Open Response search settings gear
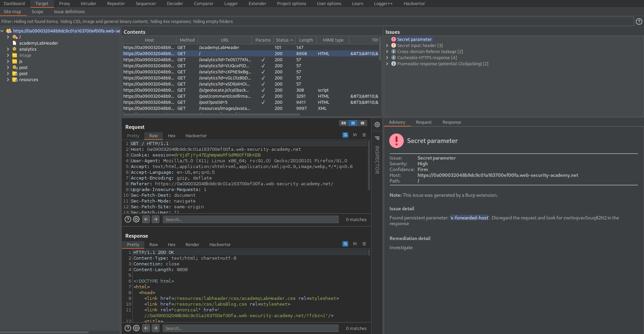This screenshot has width=644, height=334. 136,328
